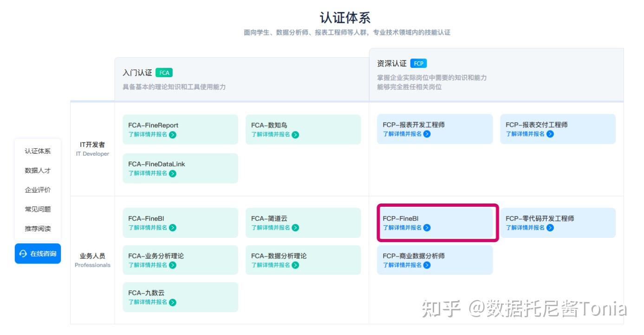Click the arrow icon under FCA-FineReport
This screenshot has width=644, height=335.
(x=173, y=135)
